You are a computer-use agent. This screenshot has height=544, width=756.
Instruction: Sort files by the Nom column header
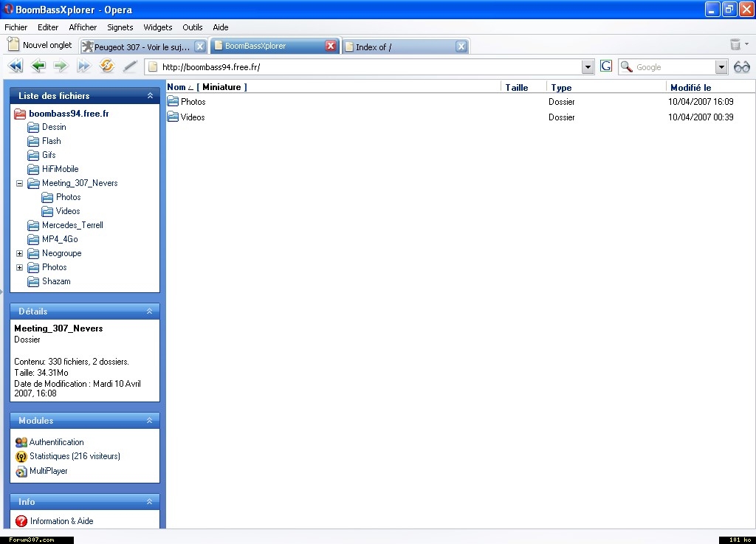[x=176, y=87]
